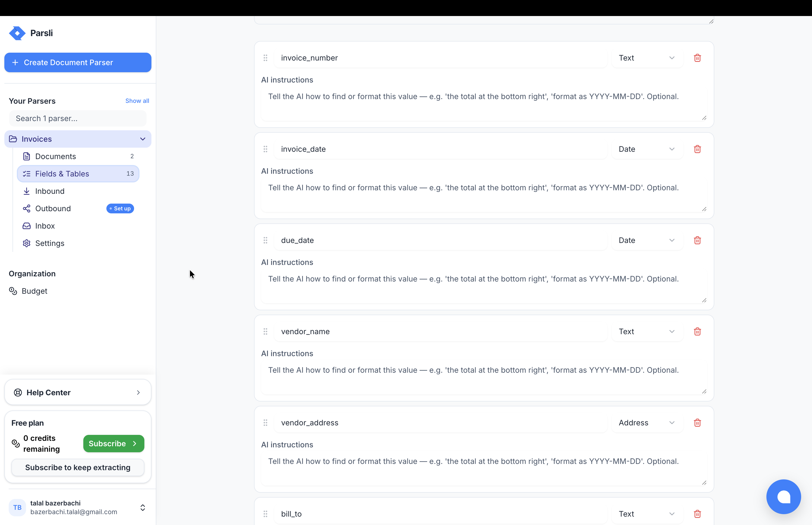Screen dimensions: 812x525
Task: Delete the invoice_number field
Action: coord(697,58)
